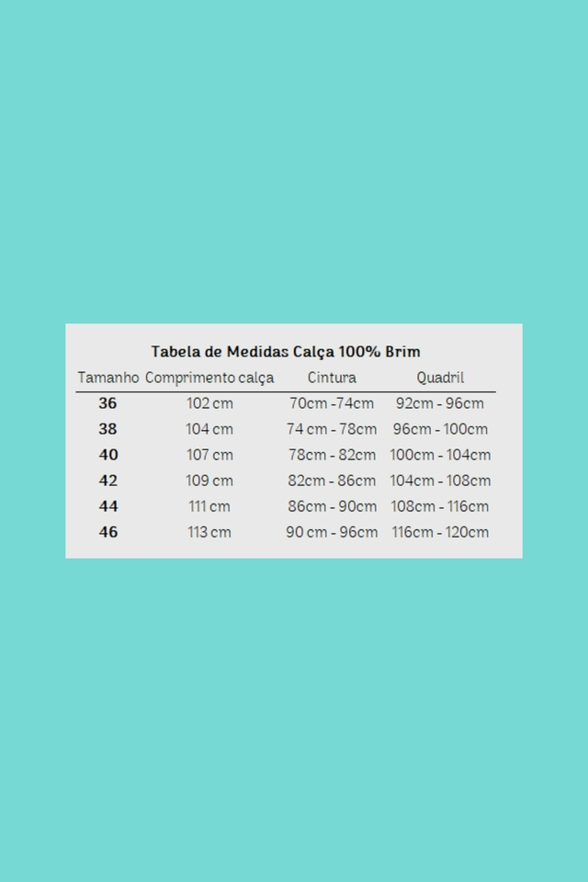Click the 82cm - 86cm waist cell
The height and width of the screenshot is (882, 588).
[x=332, y=481]
